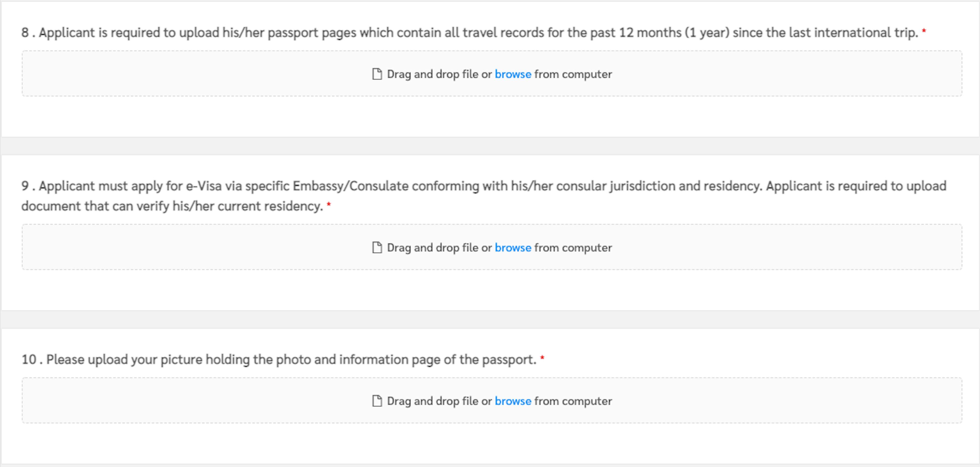
Task: Click the file icon in question 8 upload box
Action: 377,74
